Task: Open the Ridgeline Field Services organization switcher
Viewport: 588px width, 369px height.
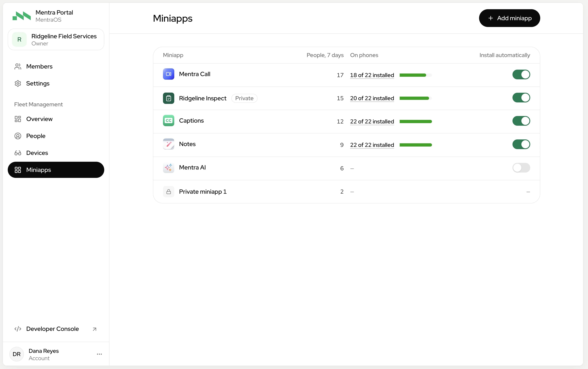Action: click(56, 40)
